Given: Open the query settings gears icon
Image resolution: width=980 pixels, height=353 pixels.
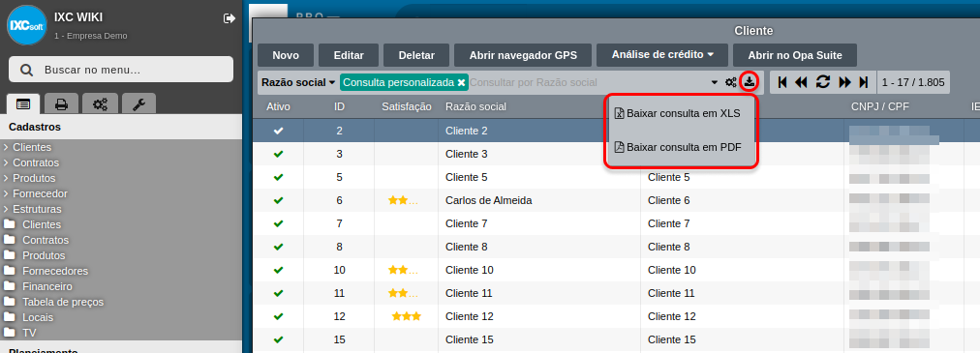Looking at the screenshot, I should point(730,82).
